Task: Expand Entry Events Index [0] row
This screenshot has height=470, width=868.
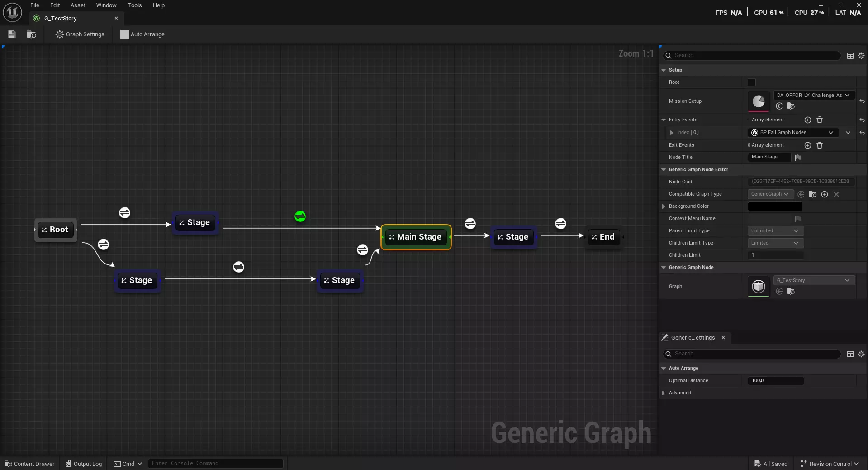Action: click(672, 133)
